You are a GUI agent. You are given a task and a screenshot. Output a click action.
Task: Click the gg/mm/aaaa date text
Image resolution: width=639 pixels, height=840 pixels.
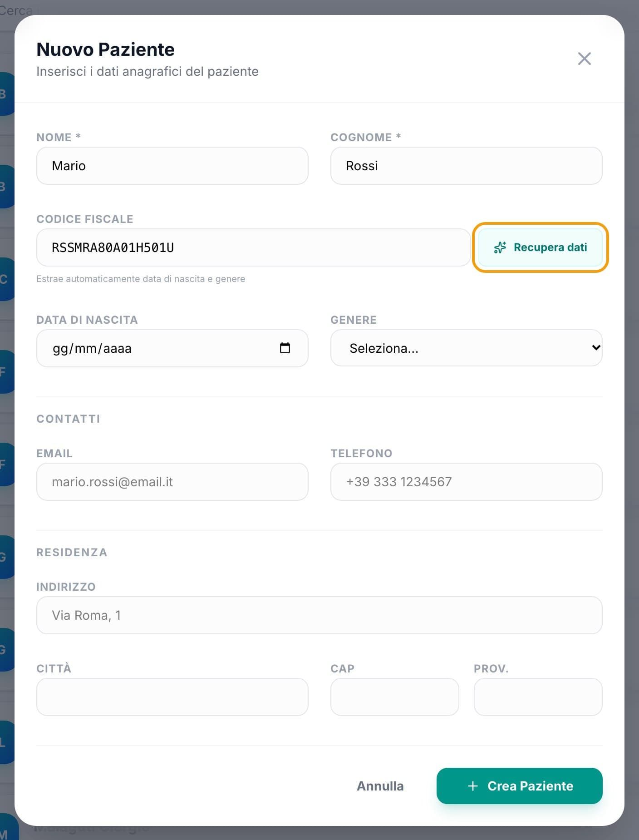(92, 348)
